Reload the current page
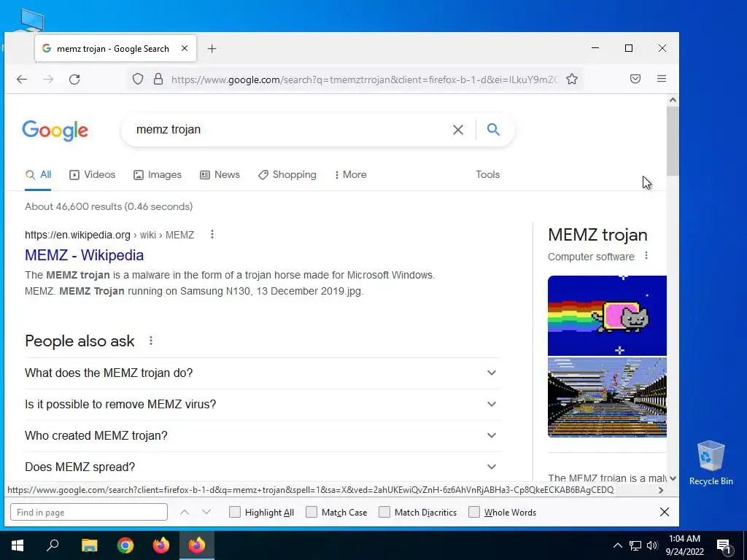 74,79
